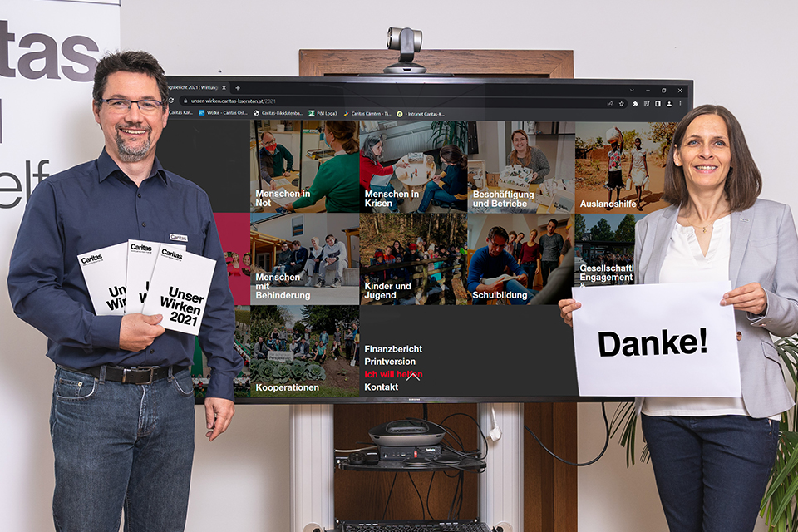The image size is (798, 532).
Task: Open the Menschen mit Behinderung tile
Action: 304,259
